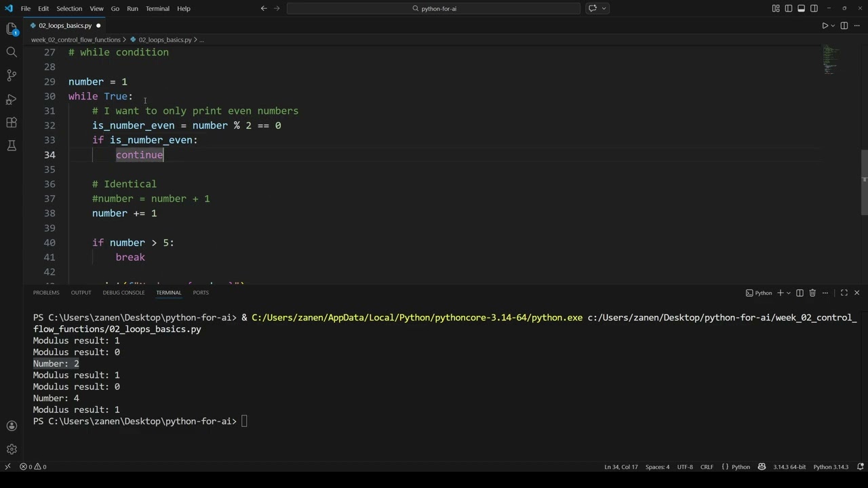Click the Python terminal profile label

click(x=759, y=293)
